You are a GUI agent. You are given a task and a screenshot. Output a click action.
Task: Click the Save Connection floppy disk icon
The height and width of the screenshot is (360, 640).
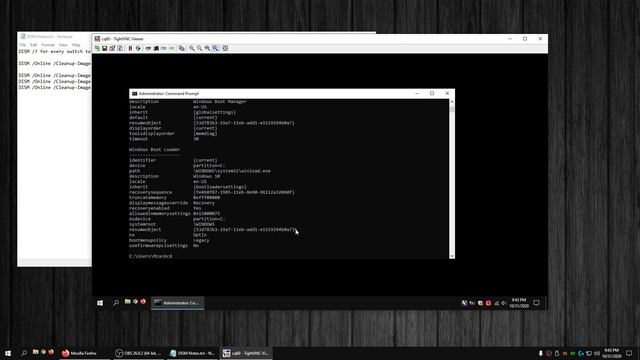[104, 48]
